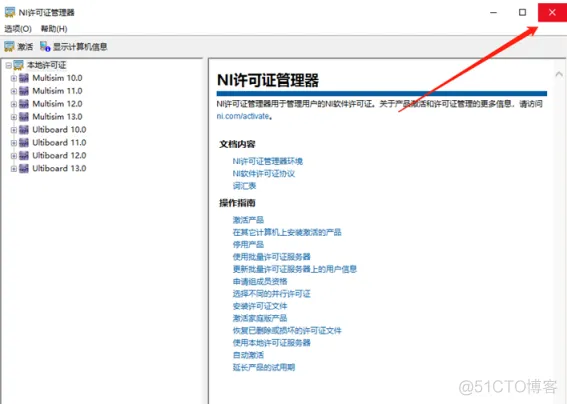Open the NI软件许可证协议 link

click(x=264, y=174)
